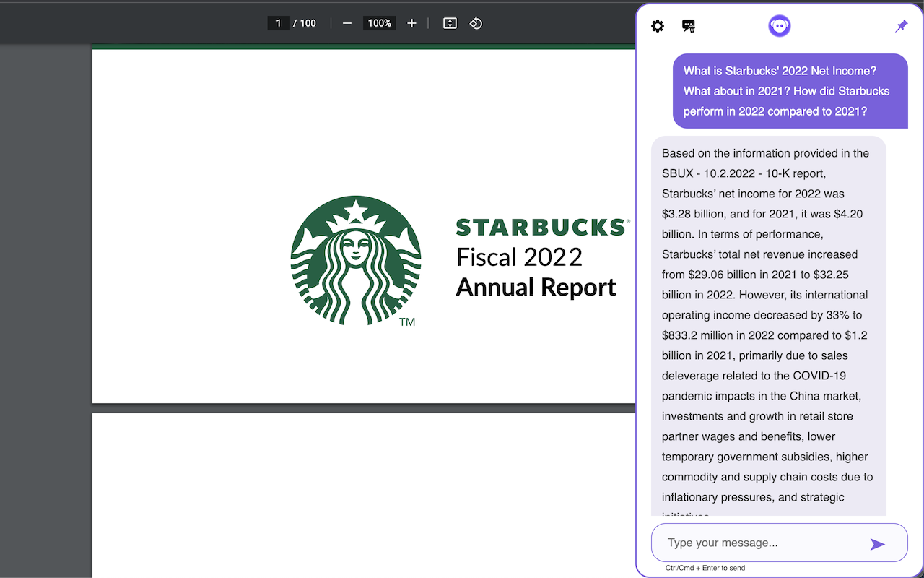Click the Starbucks siren logo image
Screen dimensions: 924x578
(x=355, y=260)
